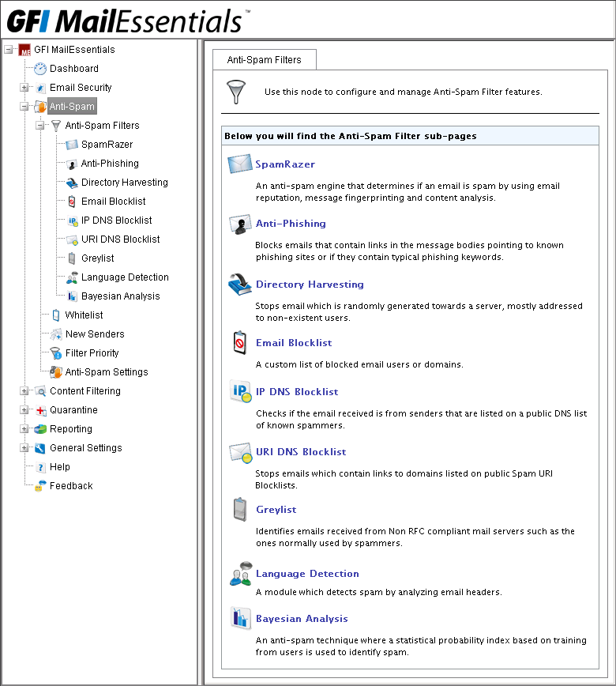The image size is (616, 686).
Task: Expand the Quarantine node
Action: pyautogui.click(x=24, y=410)
